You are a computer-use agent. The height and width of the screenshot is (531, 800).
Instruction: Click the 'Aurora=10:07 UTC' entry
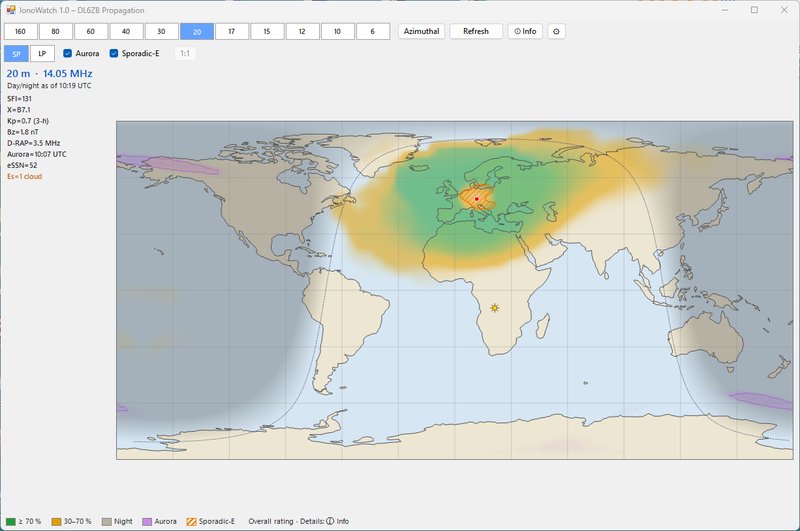[37, 154]
